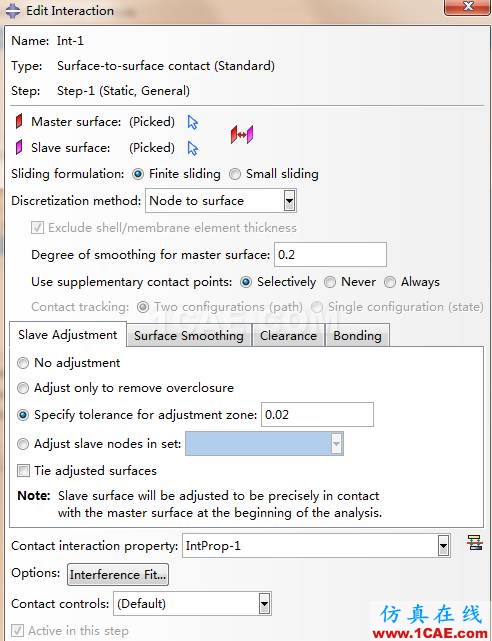This screenshot has width=492, height=641.
Task: Switch to the Clearance tab
Action: click(x=288, y=336)
